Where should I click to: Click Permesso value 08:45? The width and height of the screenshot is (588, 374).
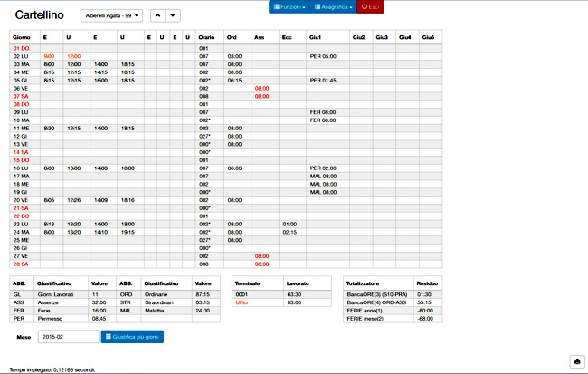[99, 319]
